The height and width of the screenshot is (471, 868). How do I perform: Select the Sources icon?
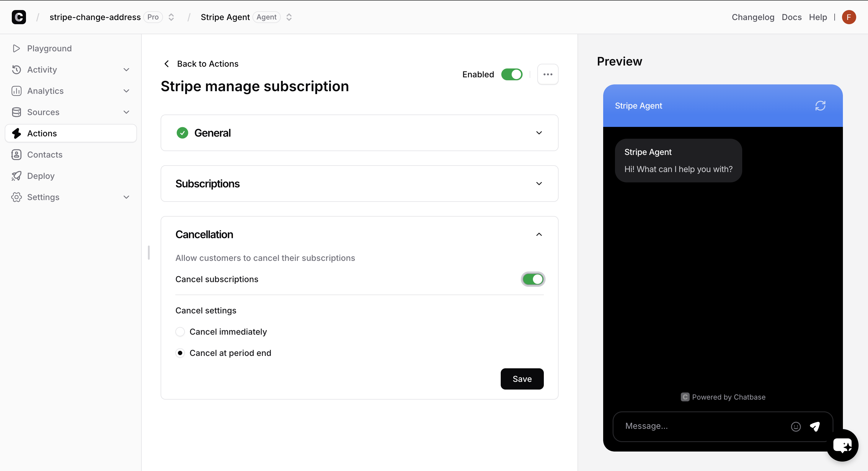pos(17,112)
